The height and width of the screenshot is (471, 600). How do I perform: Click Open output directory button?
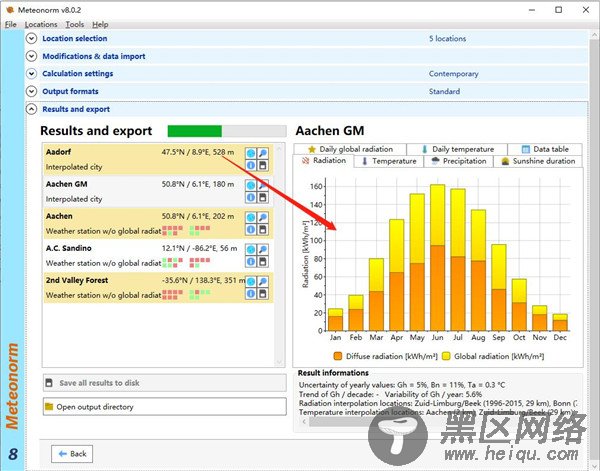165,407
